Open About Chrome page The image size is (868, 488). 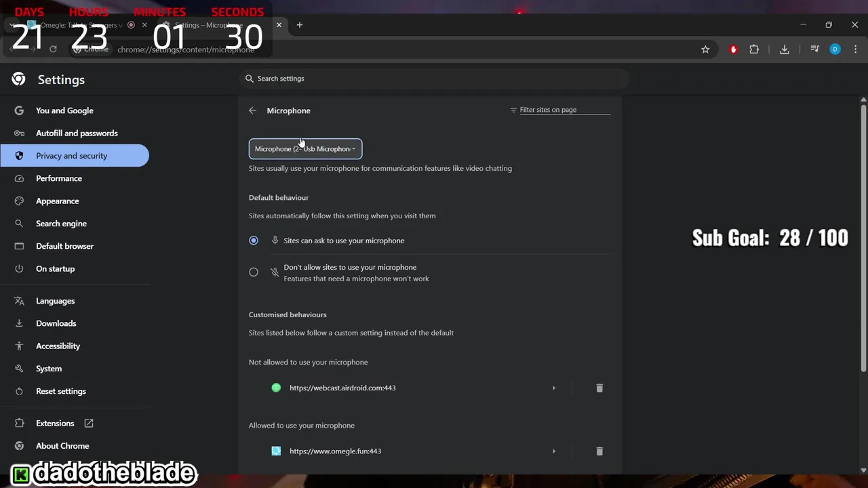tap(62, 446)
